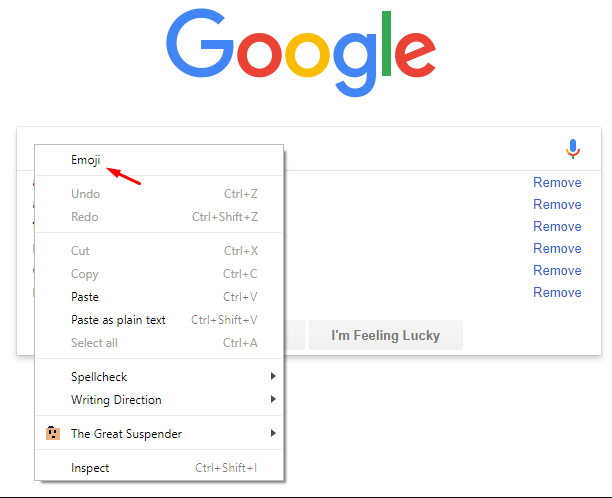The image size is (612, 498).
Task: Expand the Writing Direction submenu arrow
Action: pyautogui.click(x=273, y=400)
